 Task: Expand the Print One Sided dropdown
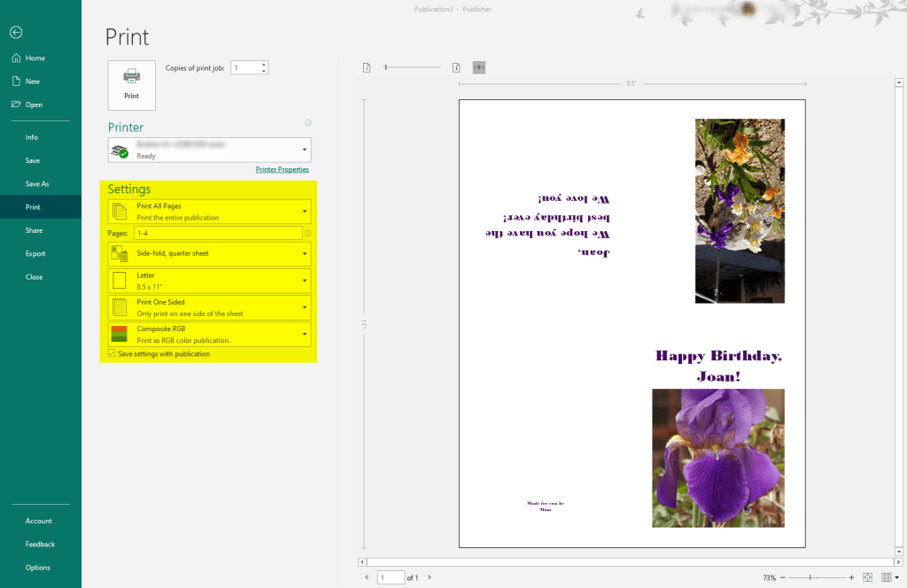click(x=305, y=307)
